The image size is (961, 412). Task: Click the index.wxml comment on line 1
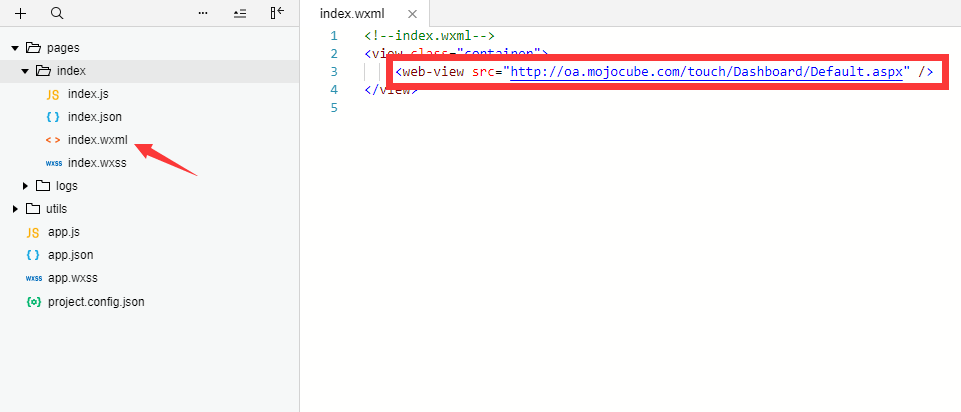[429, 36]
